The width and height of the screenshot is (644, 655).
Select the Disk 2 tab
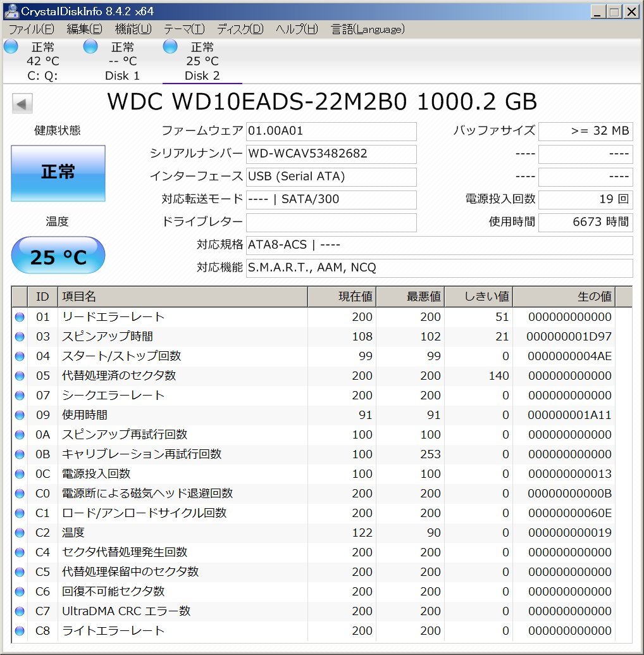(x=202, y=61)
